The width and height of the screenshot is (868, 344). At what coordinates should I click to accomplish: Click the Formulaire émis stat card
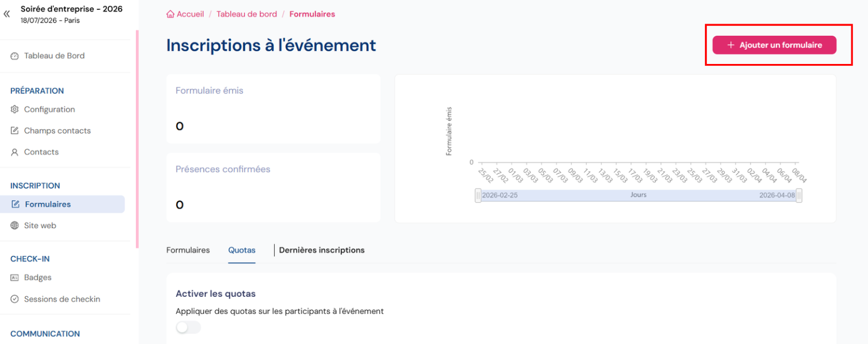click(274, 109)
